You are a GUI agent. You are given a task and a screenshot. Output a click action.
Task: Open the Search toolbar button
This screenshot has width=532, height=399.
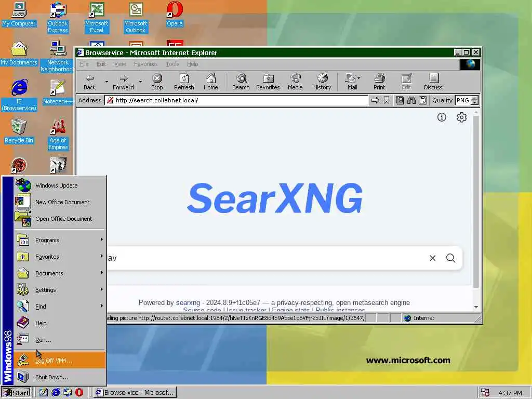tap(241, 82)
